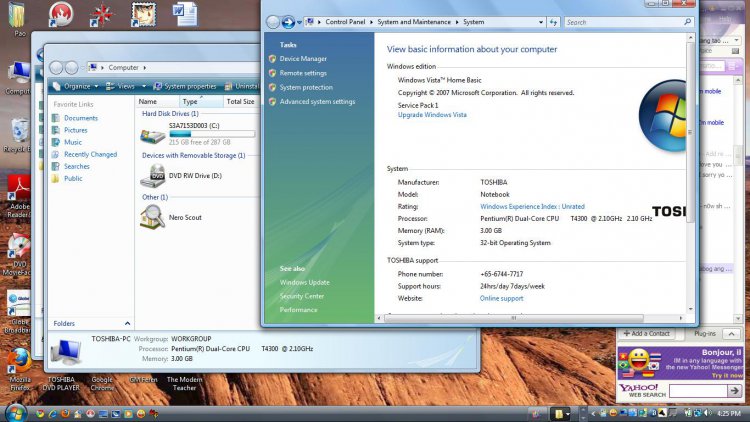Open Performance under See also

coord(298,310)
